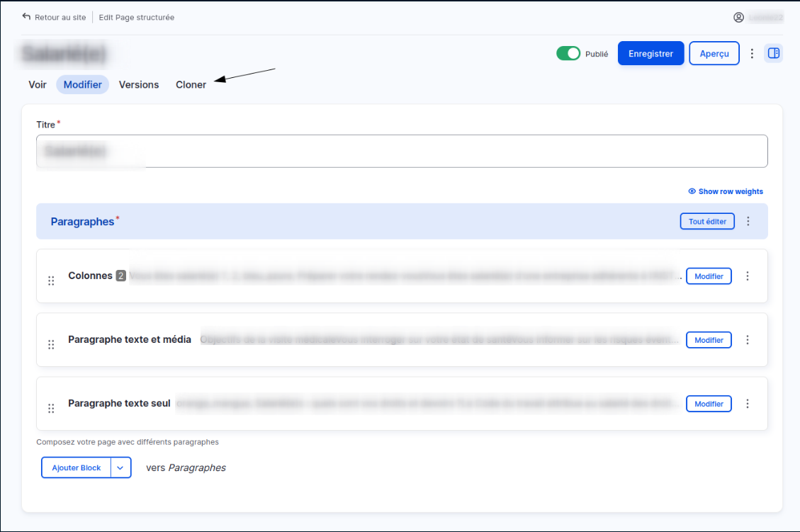Click Paragraphe texte seul drag handle
This screenshot has height=532, width=800.
tap(51, 408)
